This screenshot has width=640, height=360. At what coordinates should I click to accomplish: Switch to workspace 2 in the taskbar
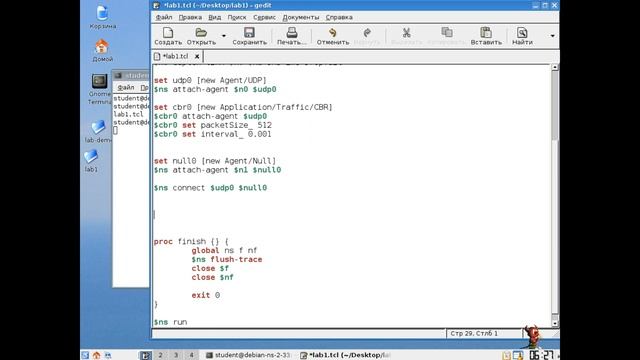160,355
